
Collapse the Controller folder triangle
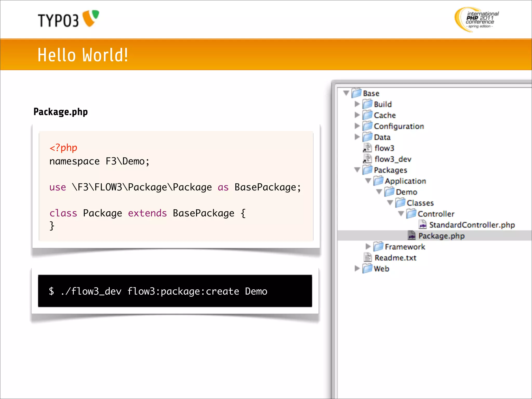tap(401, 214)
